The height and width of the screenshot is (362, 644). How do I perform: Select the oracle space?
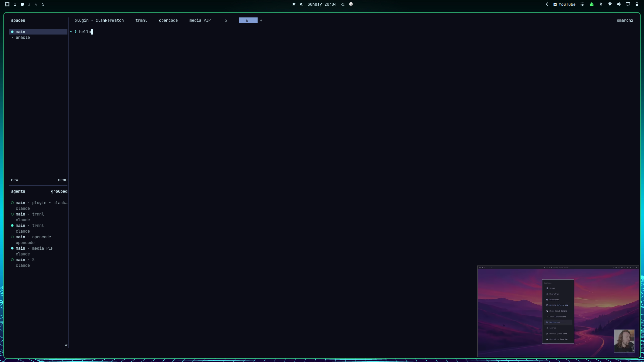click(x=38, y=38)
